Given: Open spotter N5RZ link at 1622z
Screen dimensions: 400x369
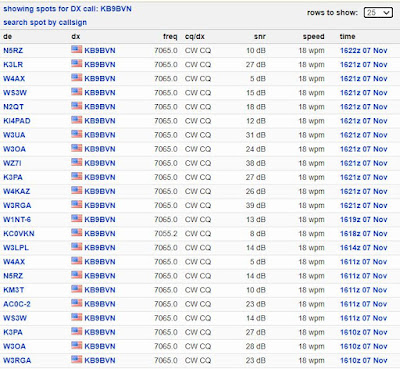Looking at the screenshot, I should (x=13, y=51).
